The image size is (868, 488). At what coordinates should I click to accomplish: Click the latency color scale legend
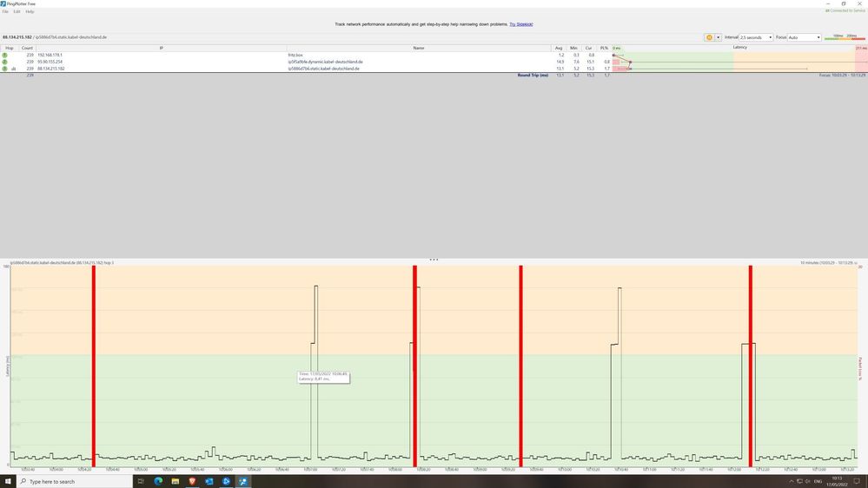845,37
